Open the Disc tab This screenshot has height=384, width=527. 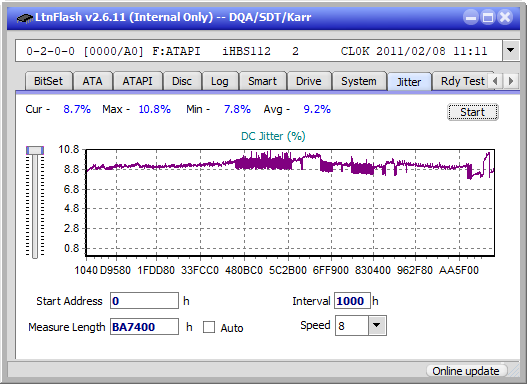tap(182, 81)
